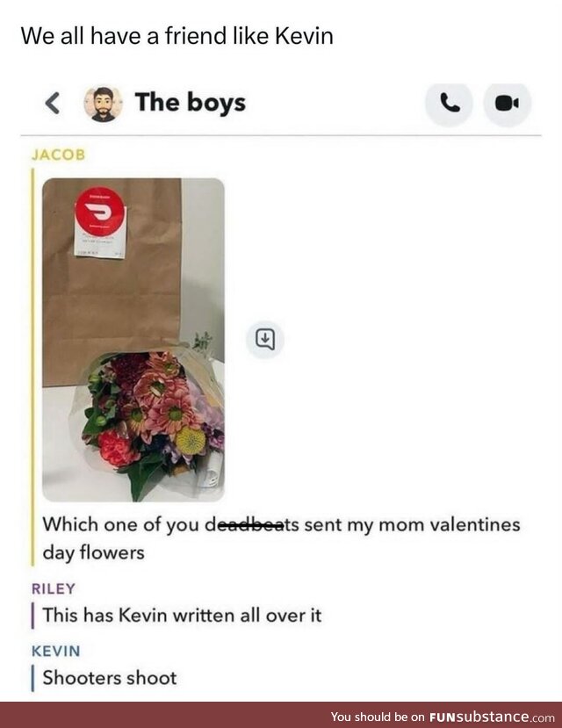Save the flower photo to chat
Screen dimensions: 562x728
265,339
